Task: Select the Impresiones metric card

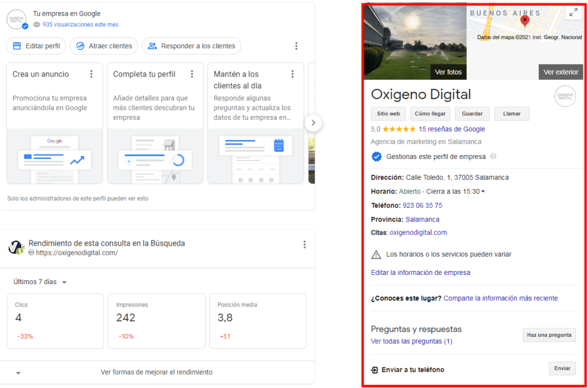Action: pyautogui.click(x=156, y=321)
